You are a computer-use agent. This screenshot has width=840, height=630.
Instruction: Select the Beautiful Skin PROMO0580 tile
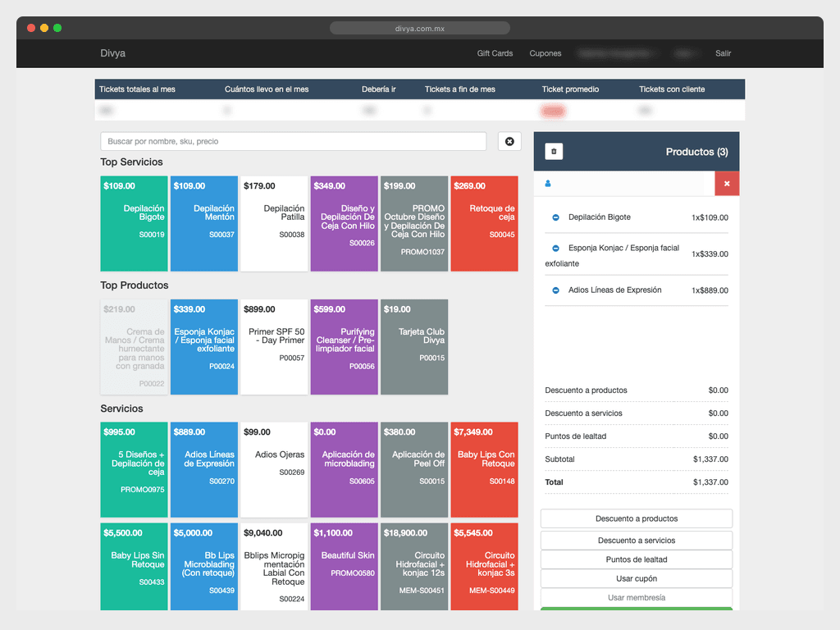point(345,567)
